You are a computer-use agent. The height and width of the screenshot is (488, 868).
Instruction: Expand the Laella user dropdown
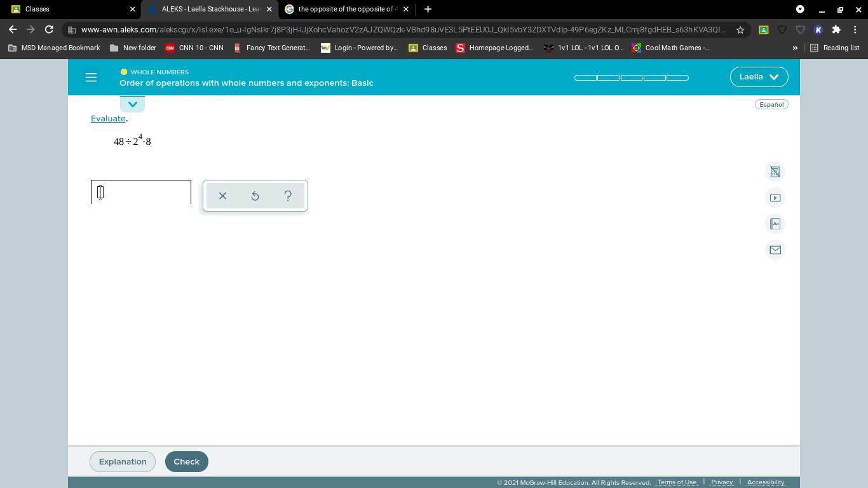[x=759, y=77]
